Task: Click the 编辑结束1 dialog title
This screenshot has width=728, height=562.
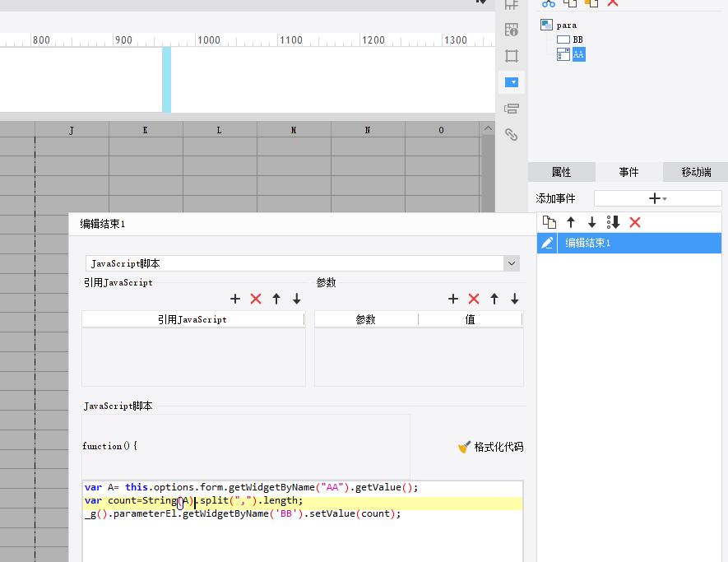Action: (103, 225)
